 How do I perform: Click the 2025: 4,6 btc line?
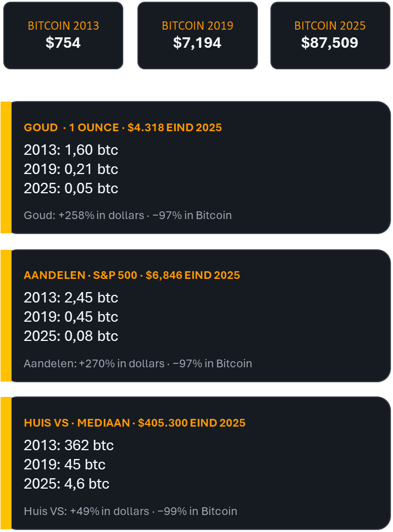[x=67, y=484]
